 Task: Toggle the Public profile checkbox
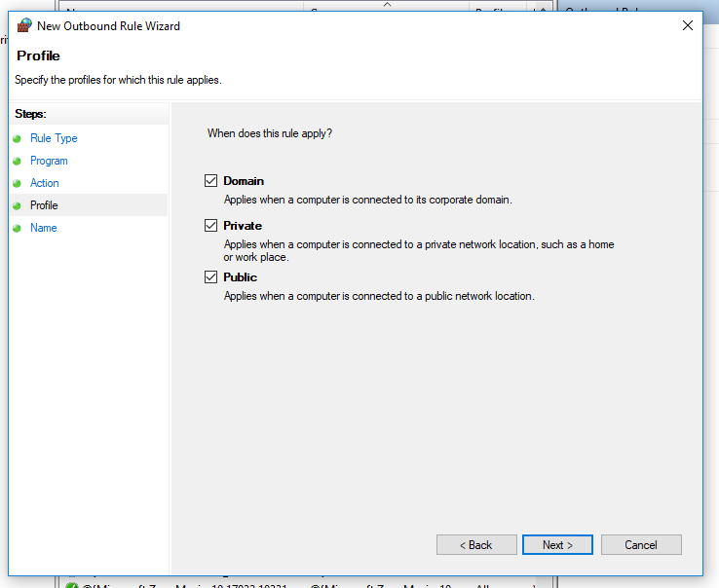[210, 277]
